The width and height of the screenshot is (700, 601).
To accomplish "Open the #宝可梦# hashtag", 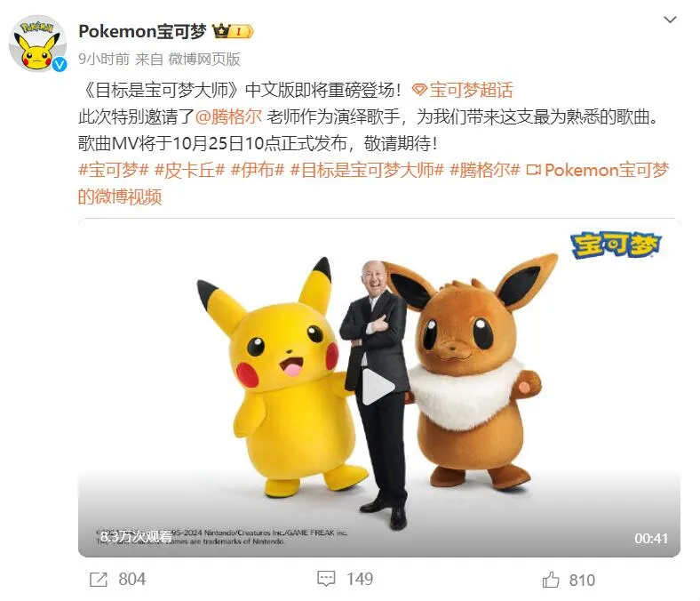I will point(114,170).
